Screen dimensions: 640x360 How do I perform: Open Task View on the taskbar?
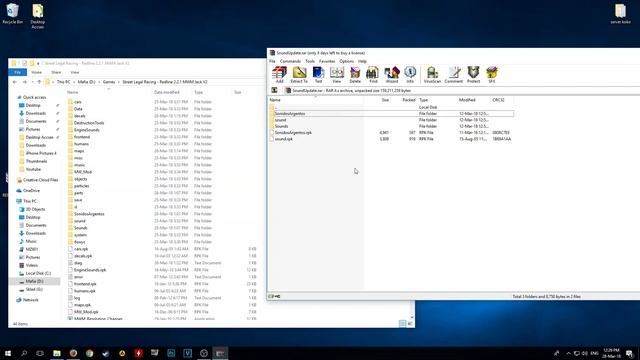[40, 353]
